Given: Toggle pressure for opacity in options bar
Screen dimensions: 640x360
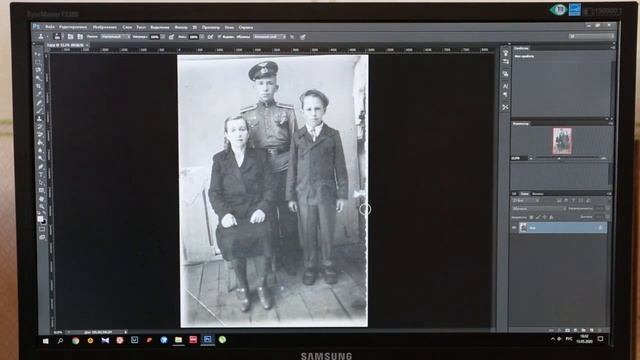Looking at the screenshot, I should point(171,37).
